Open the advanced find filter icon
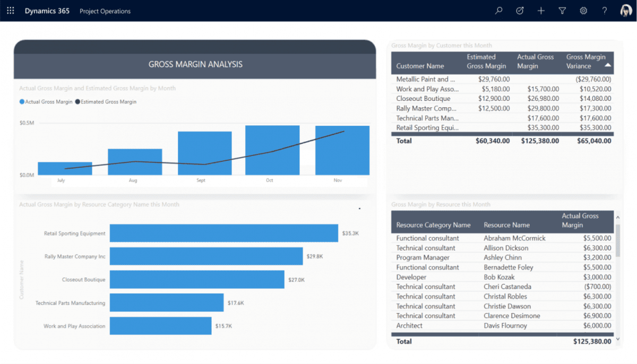The image size is (637, 364). [562, 11]
